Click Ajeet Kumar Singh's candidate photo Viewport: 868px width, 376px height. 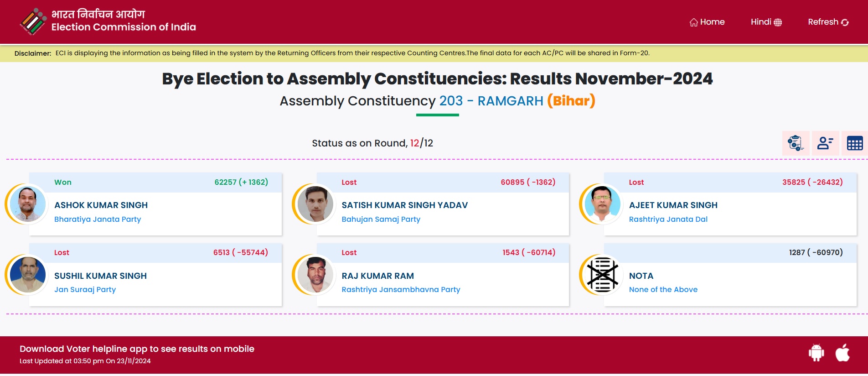[x=602, y=204]
